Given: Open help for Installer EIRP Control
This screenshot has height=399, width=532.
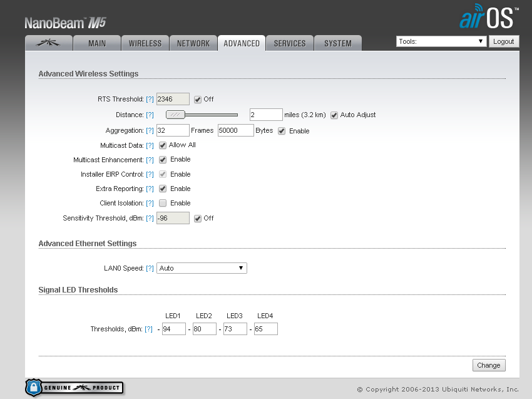Looking at the screenshot, I should tap(150, 174).
